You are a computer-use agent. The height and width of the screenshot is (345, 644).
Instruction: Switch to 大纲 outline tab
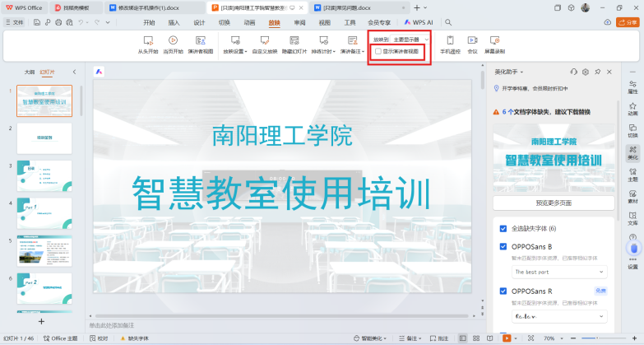(30, 72)
